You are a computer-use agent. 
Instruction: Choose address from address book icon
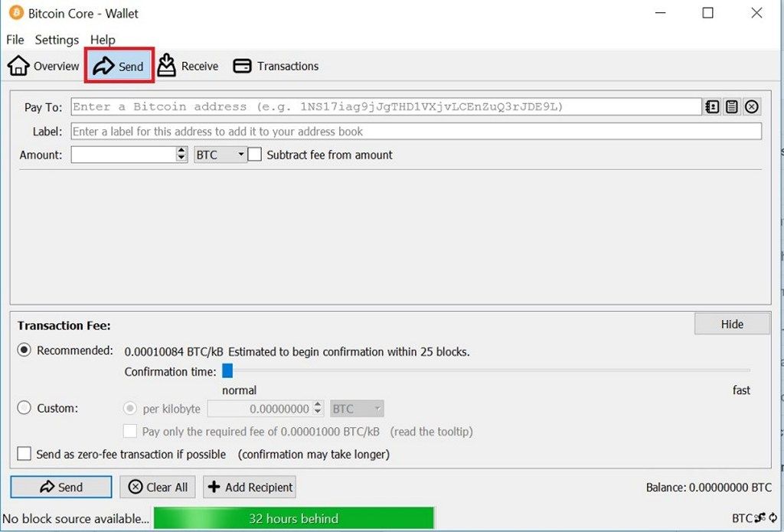point(712,106)
